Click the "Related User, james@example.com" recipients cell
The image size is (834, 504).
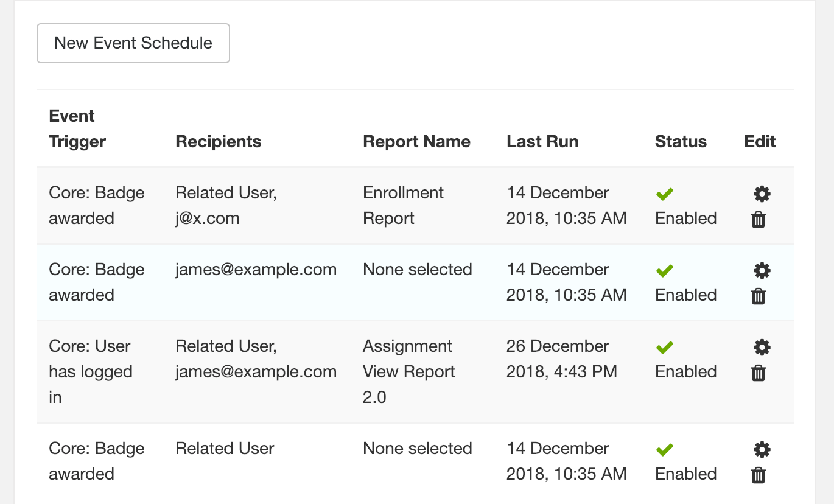click(x=256, y=359)
